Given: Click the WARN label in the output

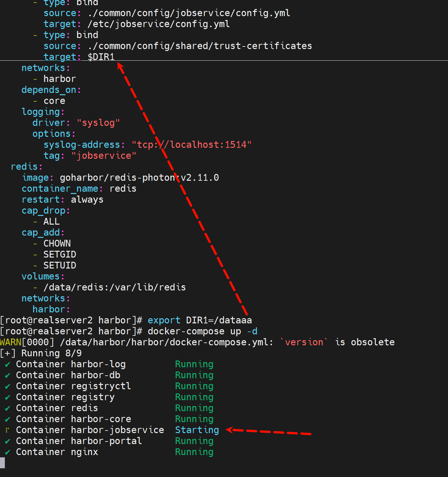Looking at the screenshot, I should coord(11,342).
